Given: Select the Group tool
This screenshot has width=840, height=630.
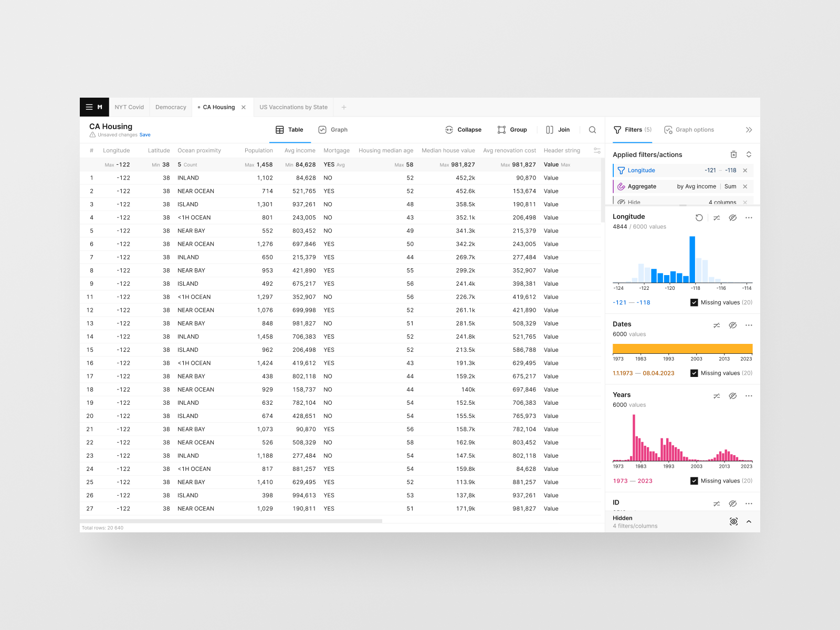Looking at the screenshot, I should click(x=512, y=130).
